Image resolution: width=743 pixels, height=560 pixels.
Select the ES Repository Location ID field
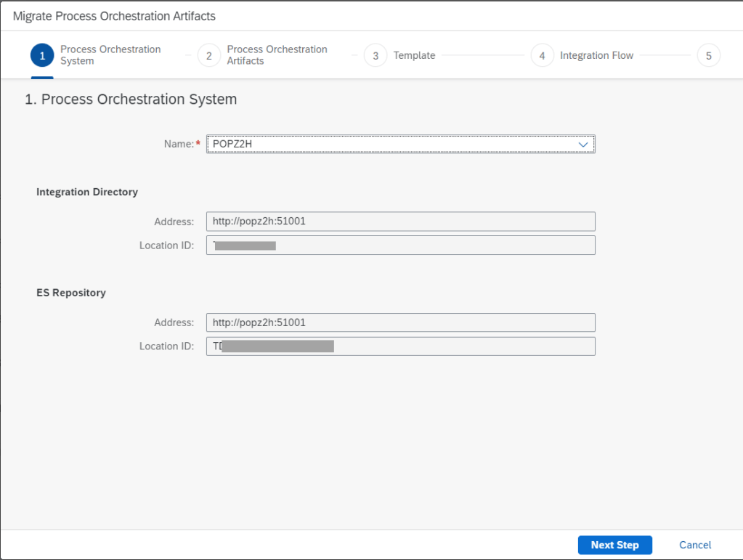[400, 346]
